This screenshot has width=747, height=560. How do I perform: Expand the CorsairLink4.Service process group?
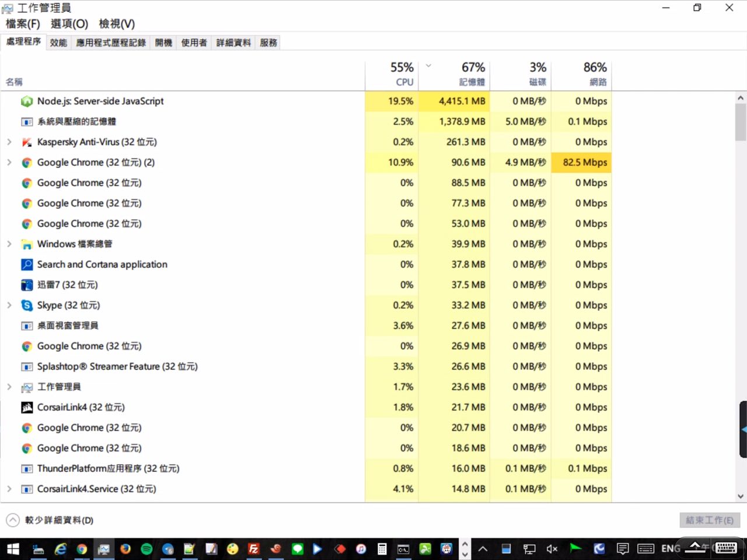pos(9,489)
